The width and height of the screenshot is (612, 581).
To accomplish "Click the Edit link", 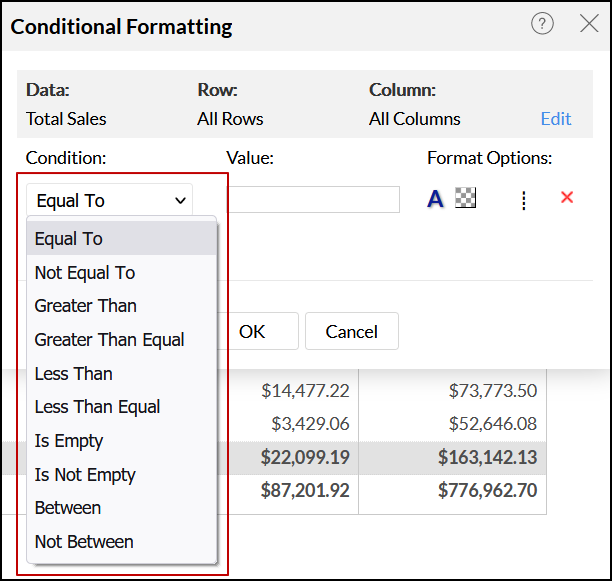I will click(x=556, y=119).
